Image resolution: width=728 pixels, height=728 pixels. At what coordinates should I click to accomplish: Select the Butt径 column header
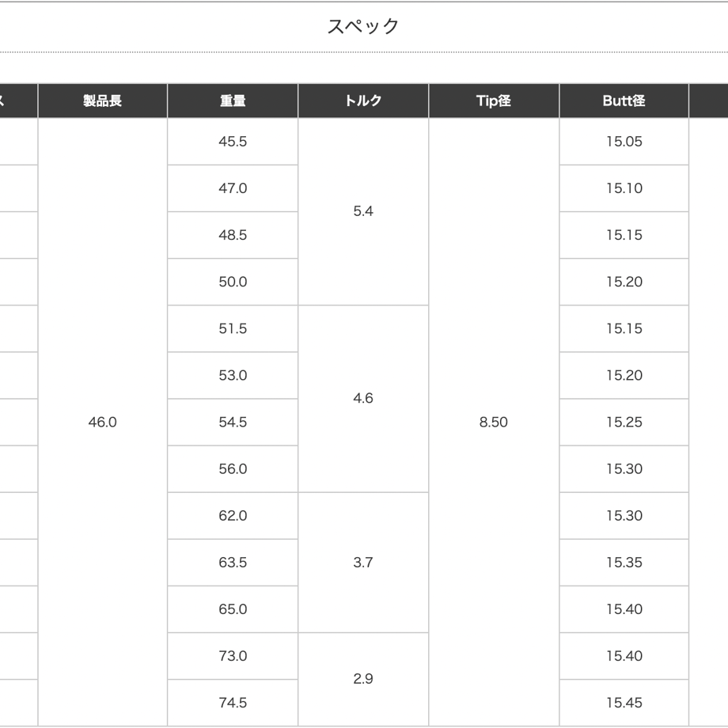624,100
